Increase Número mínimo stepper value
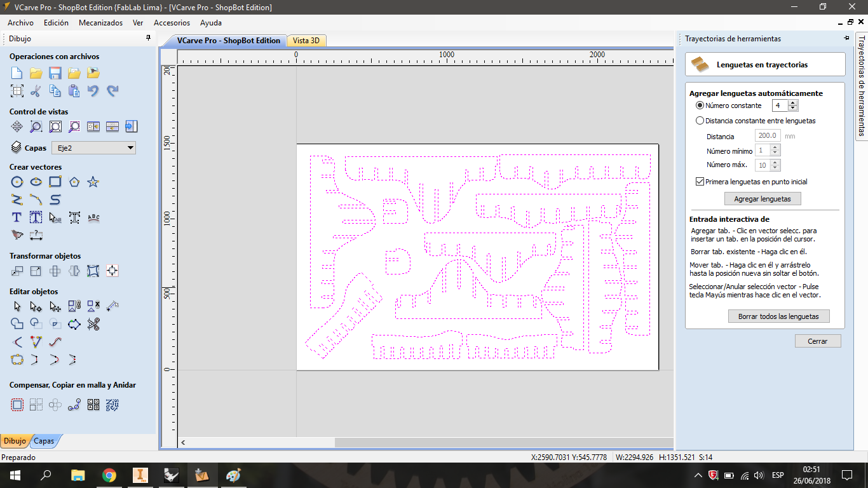This screenshot has height=488, width=868. [775, 148]
